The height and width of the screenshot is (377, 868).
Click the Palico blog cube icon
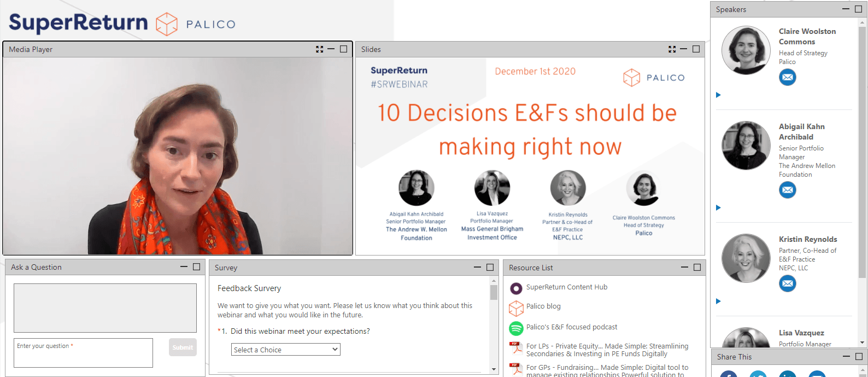click(516, 308)
